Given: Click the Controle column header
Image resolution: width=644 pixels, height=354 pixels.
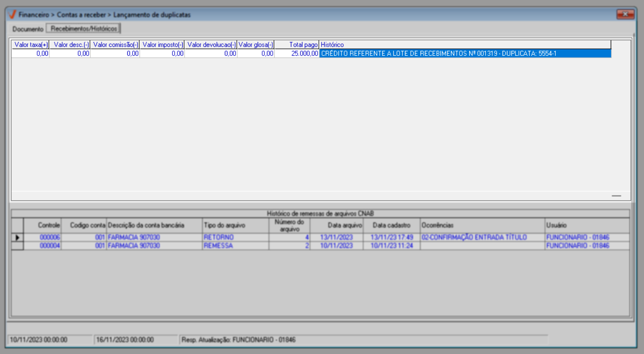Looking at the screenshot, I should (43, 226).
